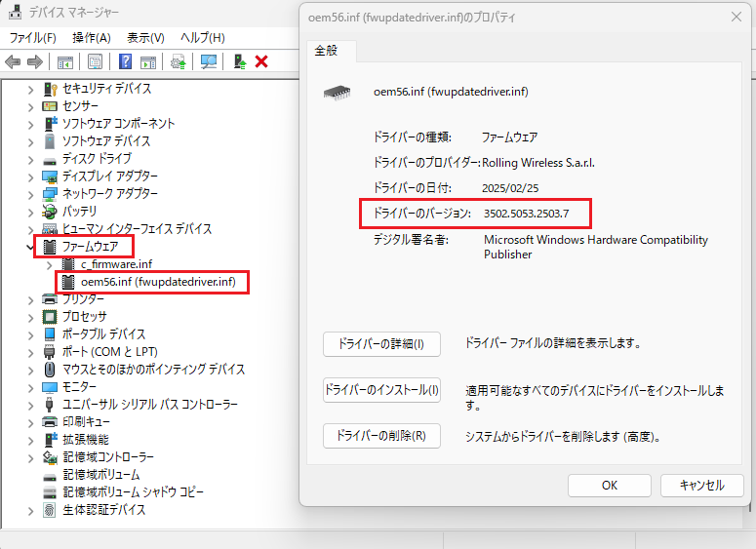The width and height of the screenshot is (756, 549).
Task: Click driver version value 3502.5053.2503.7
Action: (x=527, y=214)
